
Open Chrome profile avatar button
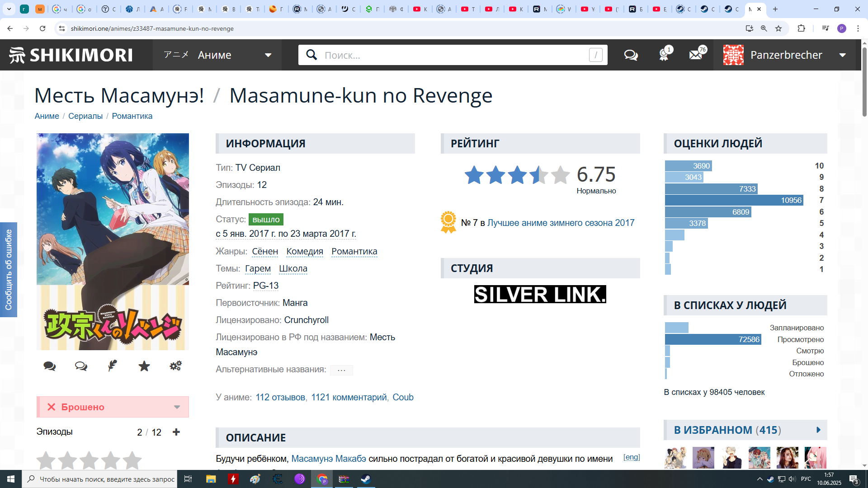842,28
